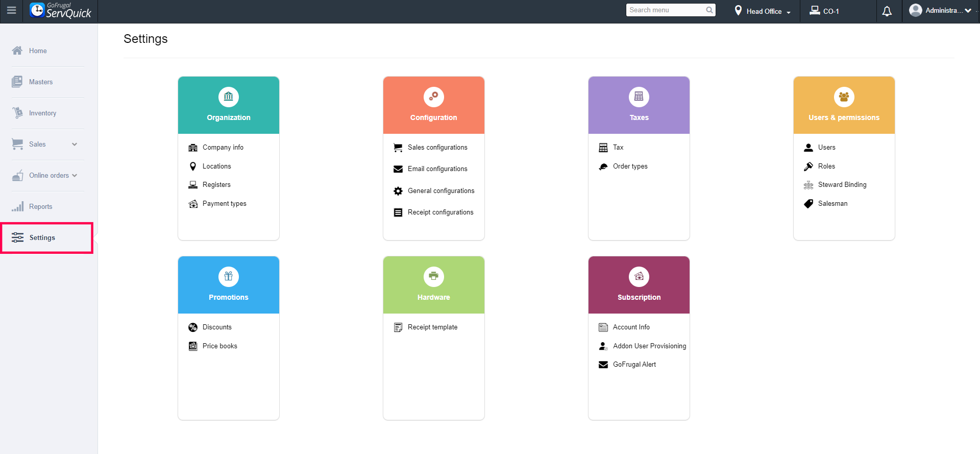980x454 pixels.
Task: Click the Taxes card header title
Action: (639, 117)
